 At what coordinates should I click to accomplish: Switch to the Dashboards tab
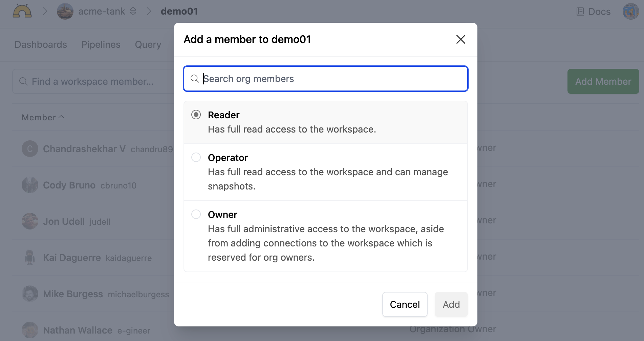click(x=41, y=44)
